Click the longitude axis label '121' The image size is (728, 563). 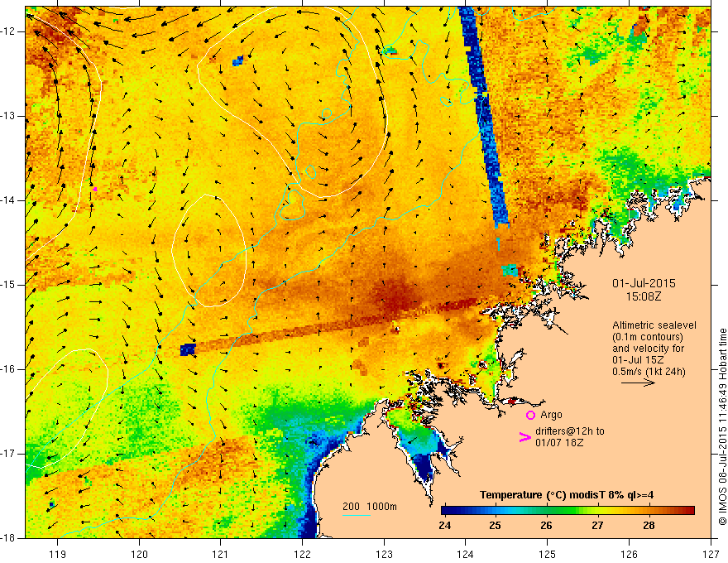click(221, 554)
